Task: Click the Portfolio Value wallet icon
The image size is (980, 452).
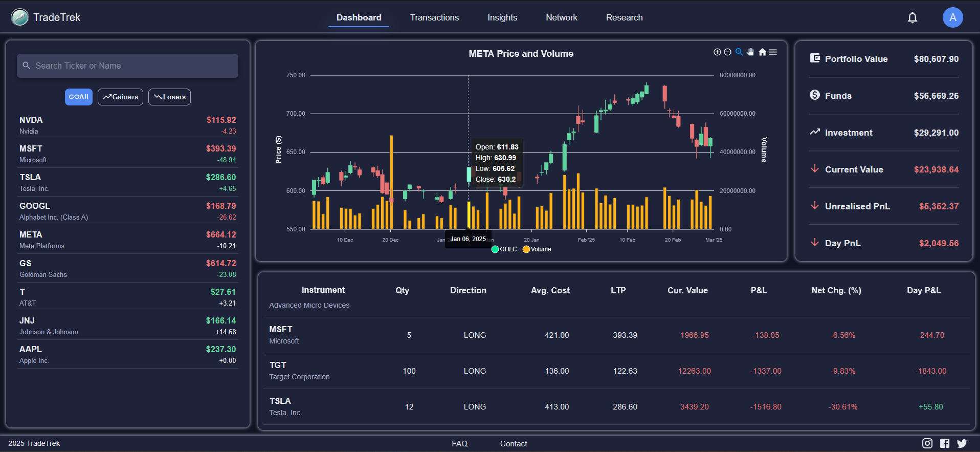Action: [815, 58]
